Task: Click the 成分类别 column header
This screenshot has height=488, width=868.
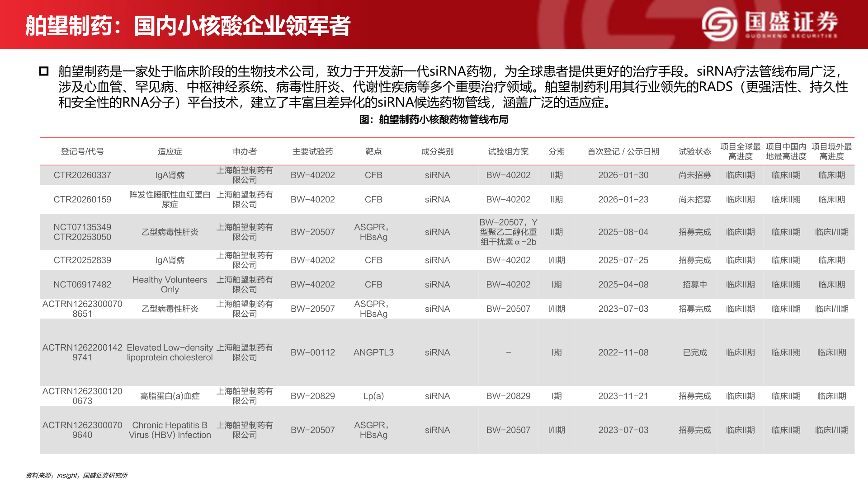Action: click(x=437, y=151)
